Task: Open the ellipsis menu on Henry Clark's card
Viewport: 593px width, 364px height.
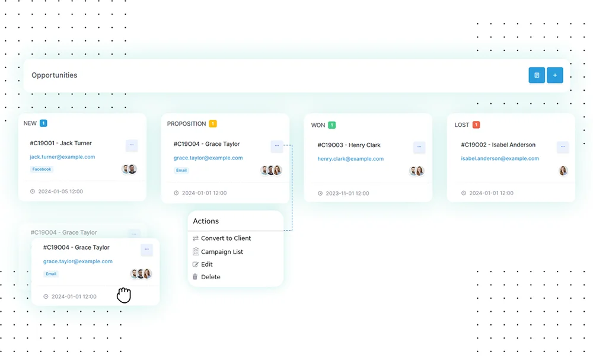Action: [419, 147]
